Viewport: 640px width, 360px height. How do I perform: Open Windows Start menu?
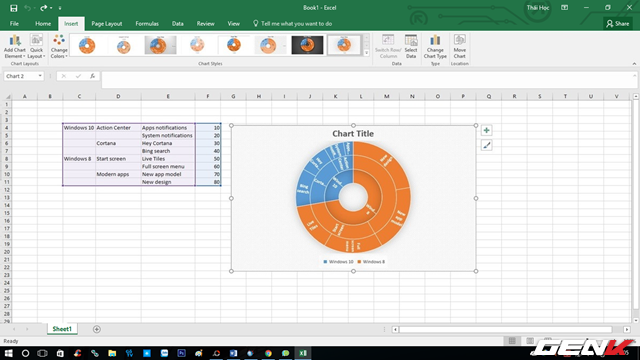(x=8, y=353)
